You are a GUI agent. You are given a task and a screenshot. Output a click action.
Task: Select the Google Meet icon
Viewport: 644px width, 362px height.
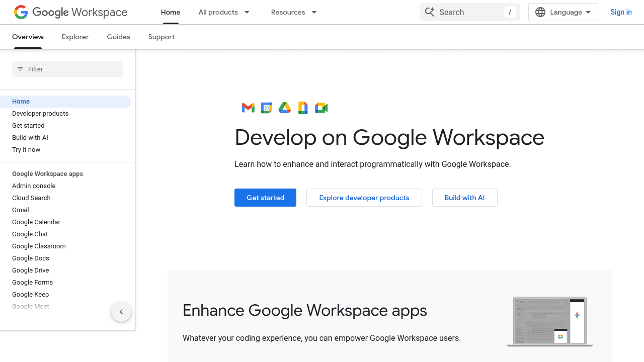click(321, 108)
